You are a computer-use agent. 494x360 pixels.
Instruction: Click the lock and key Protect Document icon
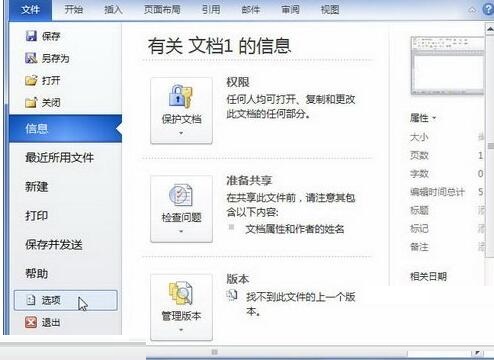tap(181, 96)
